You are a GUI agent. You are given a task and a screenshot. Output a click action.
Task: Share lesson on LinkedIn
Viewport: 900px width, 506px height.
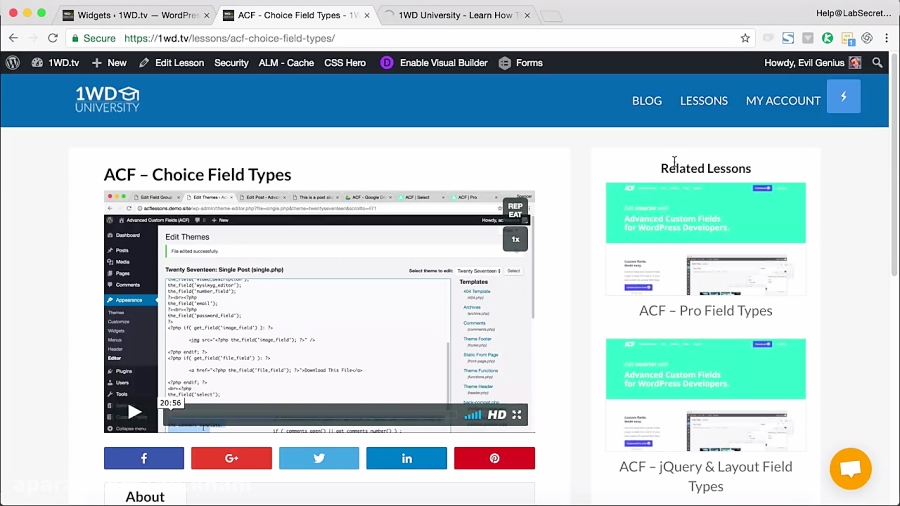(x=406, y=458)
